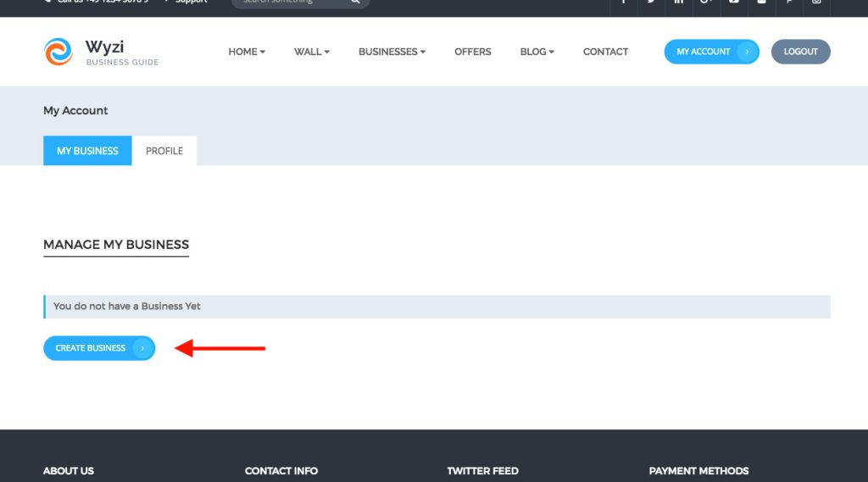Open the Google Plus social icon
The height and width of the screenshot is (482, 868).
pyautogui.click(x=706, y=3)
